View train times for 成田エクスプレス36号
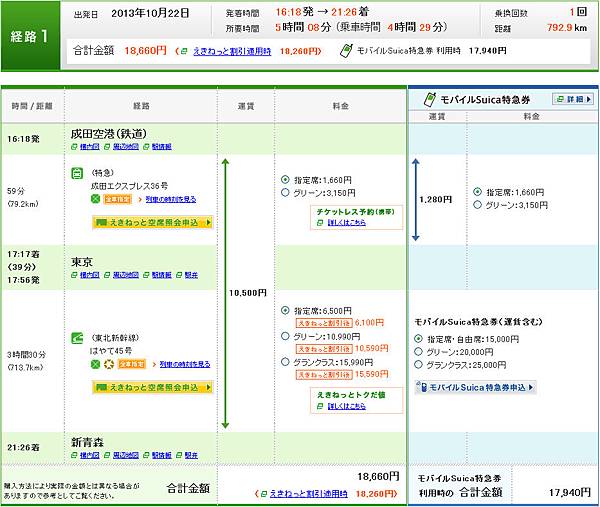 (x=171, y=199)
